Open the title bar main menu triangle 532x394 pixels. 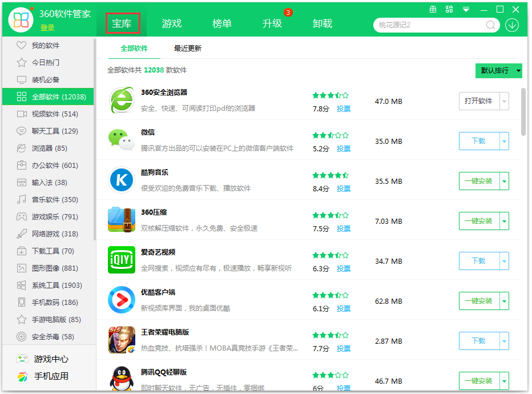coord(466,10)
